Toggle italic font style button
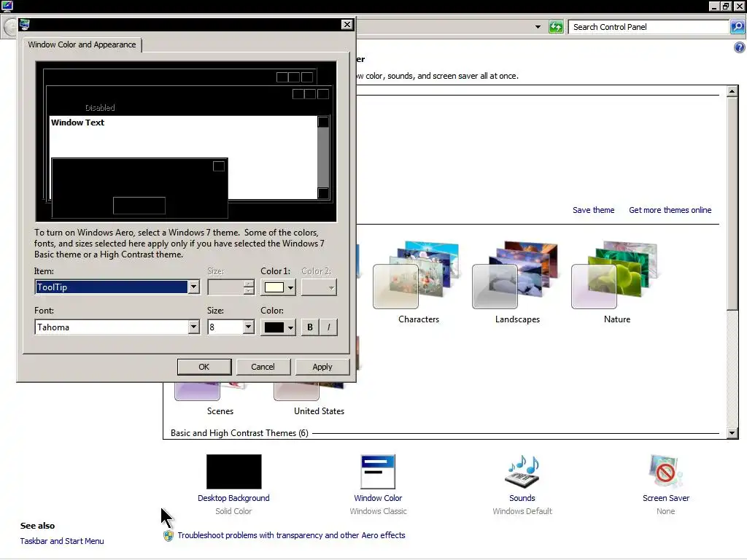The width and height of the screenshot is (747, 560). coord(328,327)
